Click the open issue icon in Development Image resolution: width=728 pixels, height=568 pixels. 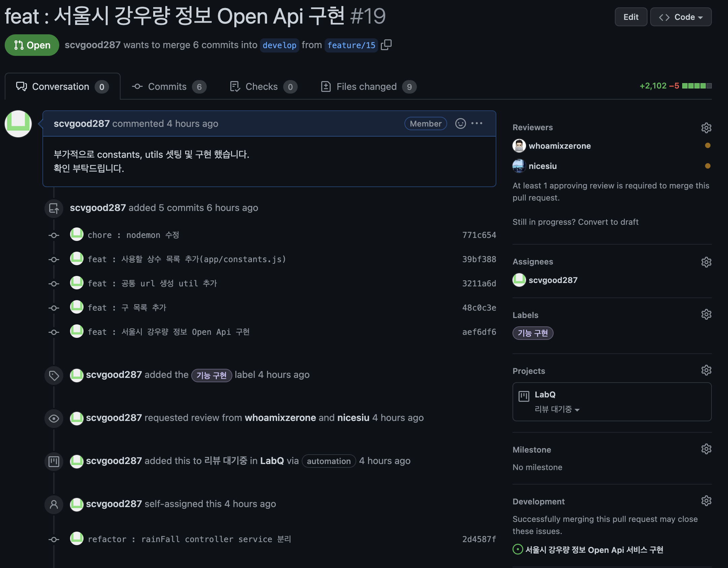[518, 549]
